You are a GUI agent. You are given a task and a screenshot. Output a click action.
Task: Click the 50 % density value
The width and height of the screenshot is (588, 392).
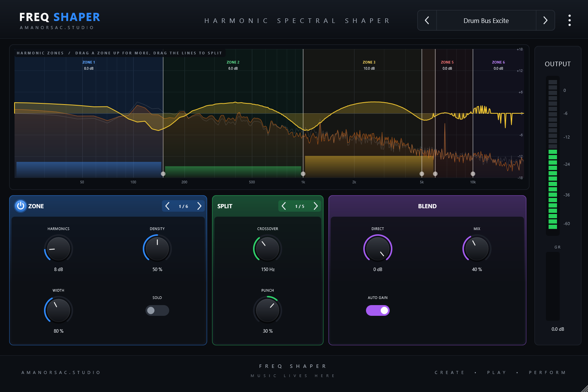157,269
